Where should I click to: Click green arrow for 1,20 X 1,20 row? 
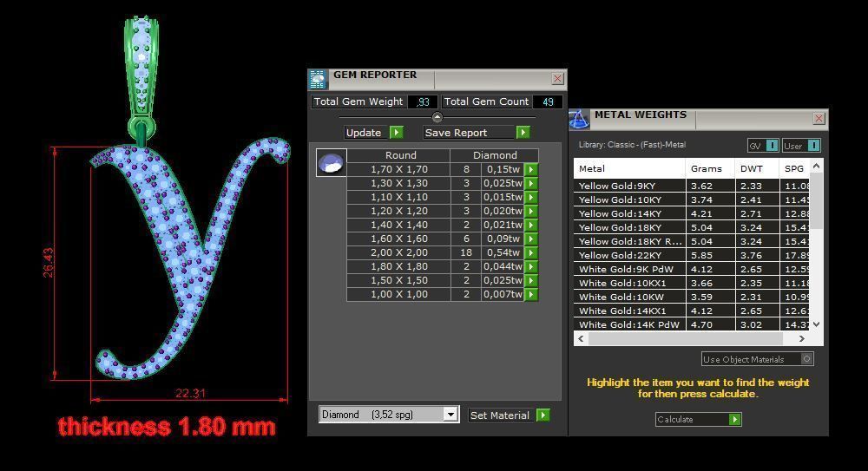pos(531,211)
